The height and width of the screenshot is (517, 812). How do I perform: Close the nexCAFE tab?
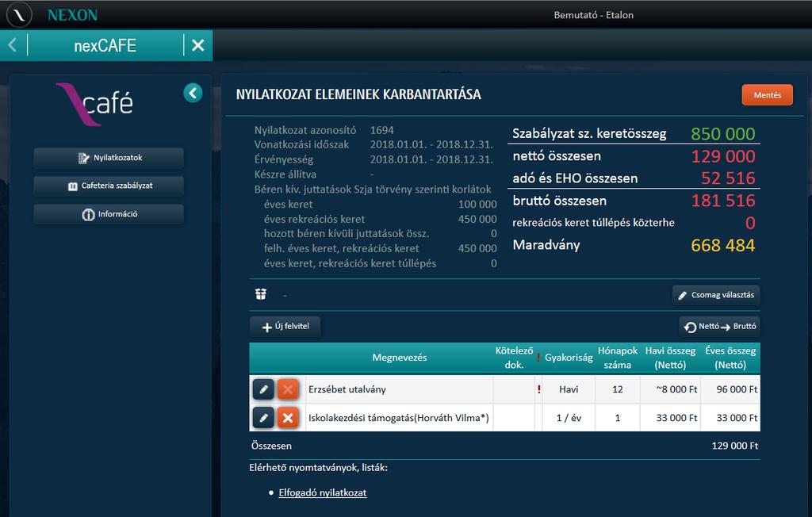[x=197, y=45]
